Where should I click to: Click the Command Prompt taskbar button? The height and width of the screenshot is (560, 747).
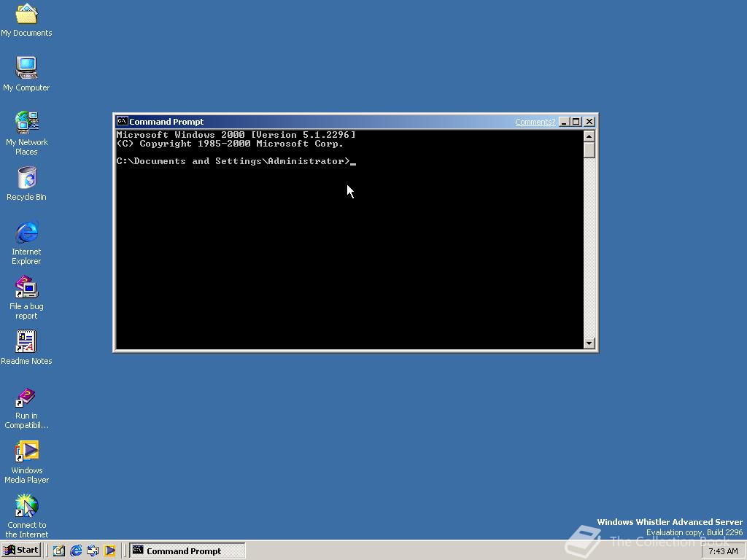pyautogui.click(x=187, y=551)
